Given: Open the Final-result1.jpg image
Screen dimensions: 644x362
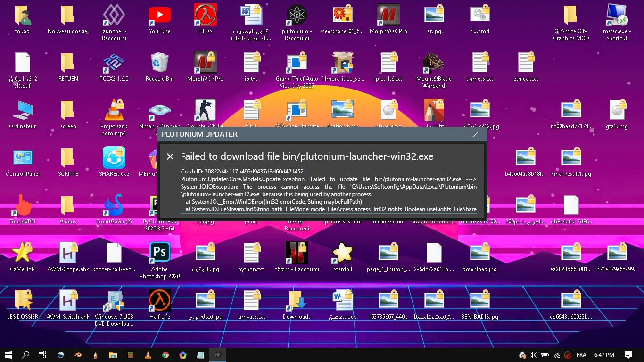Looking at the screenshot, I should pyautogui.click(x=571, y=162).
